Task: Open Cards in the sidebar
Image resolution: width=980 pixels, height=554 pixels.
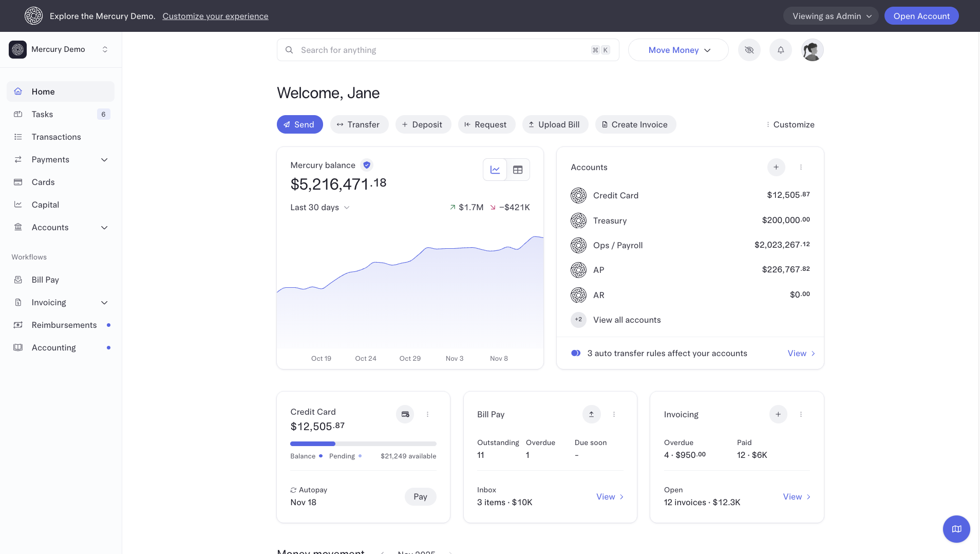Action: [x=61, y=182]
